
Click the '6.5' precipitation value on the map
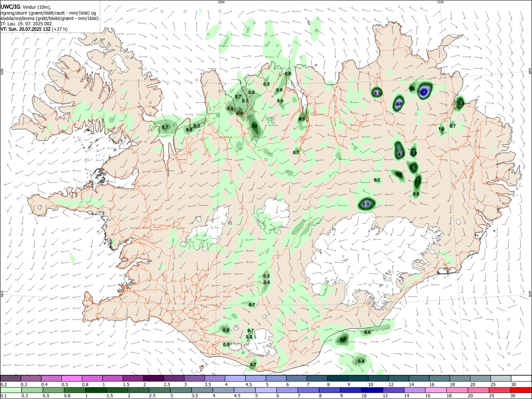tap(377, 94)
